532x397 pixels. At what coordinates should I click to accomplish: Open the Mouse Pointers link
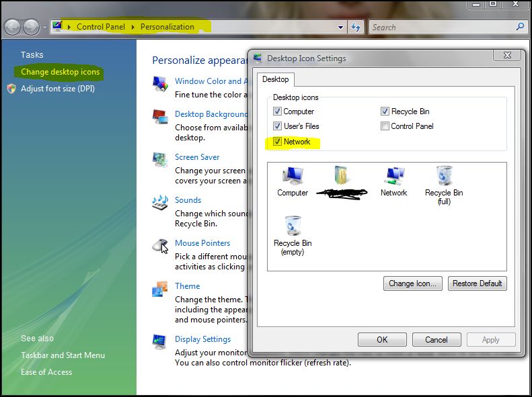pyautogui.click(x=202, y=243)
